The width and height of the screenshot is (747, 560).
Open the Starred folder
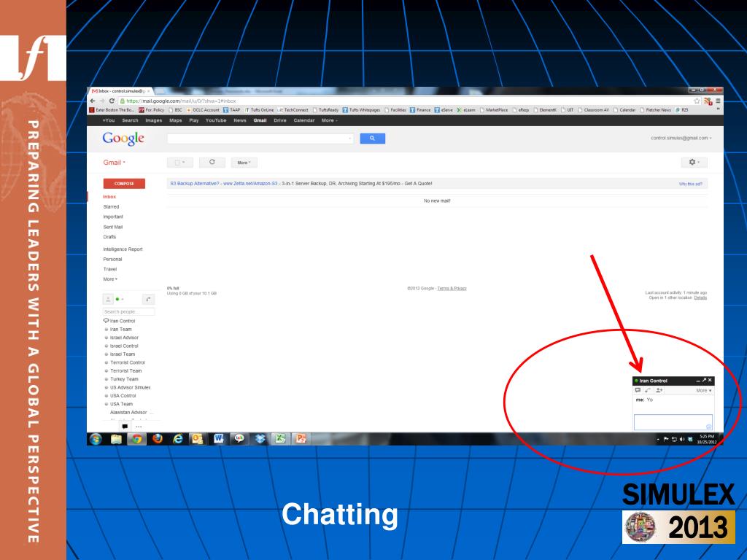pos(111,206)
